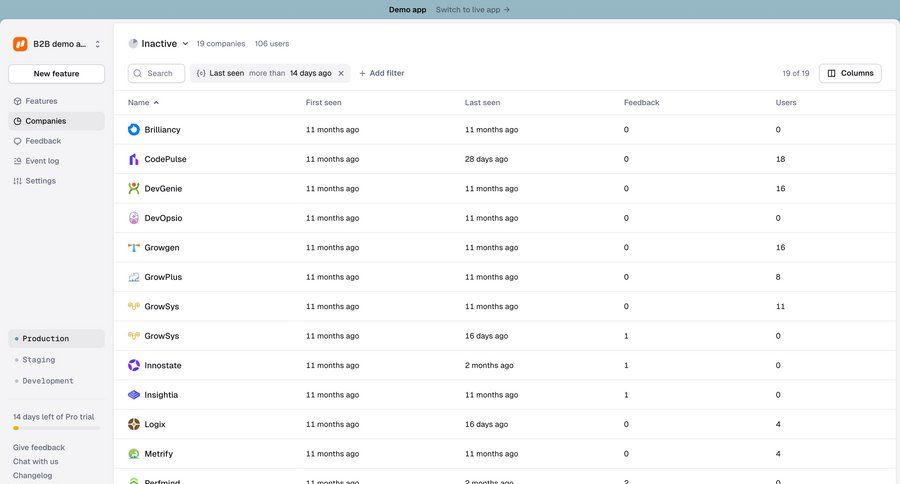The width and height of the screenshot is (900, 484).
Task: Open the Logix company name
Action: click(155, 424)
